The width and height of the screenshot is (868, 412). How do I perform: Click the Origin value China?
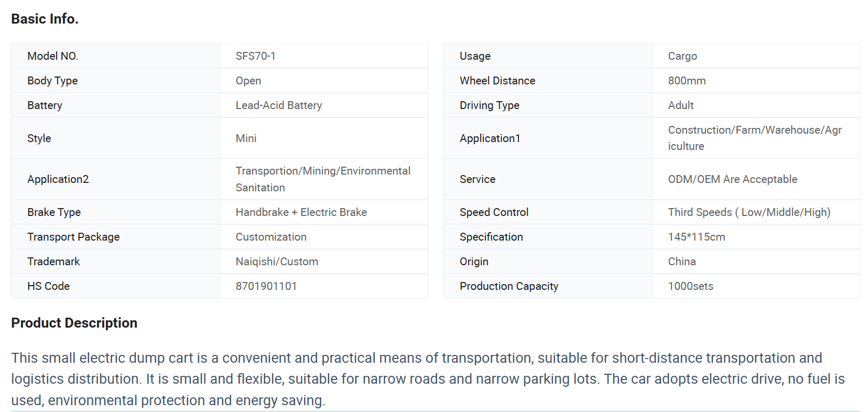coord(681,262)
